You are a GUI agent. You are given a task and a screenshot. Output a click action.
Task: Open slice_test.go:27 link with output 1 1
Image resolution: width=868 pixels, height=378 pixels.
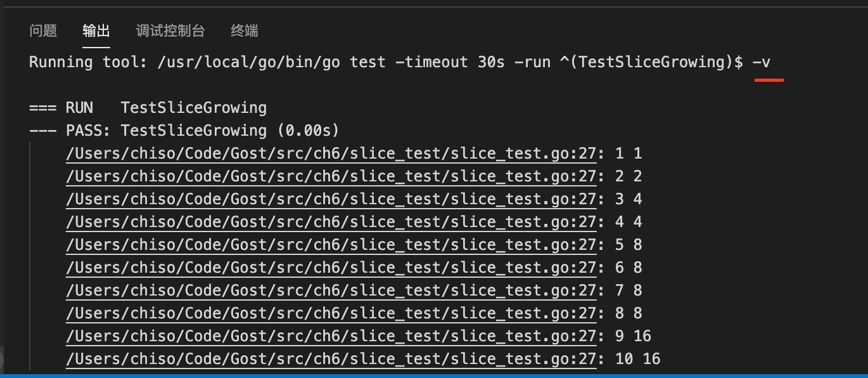[x=331, y=153]
